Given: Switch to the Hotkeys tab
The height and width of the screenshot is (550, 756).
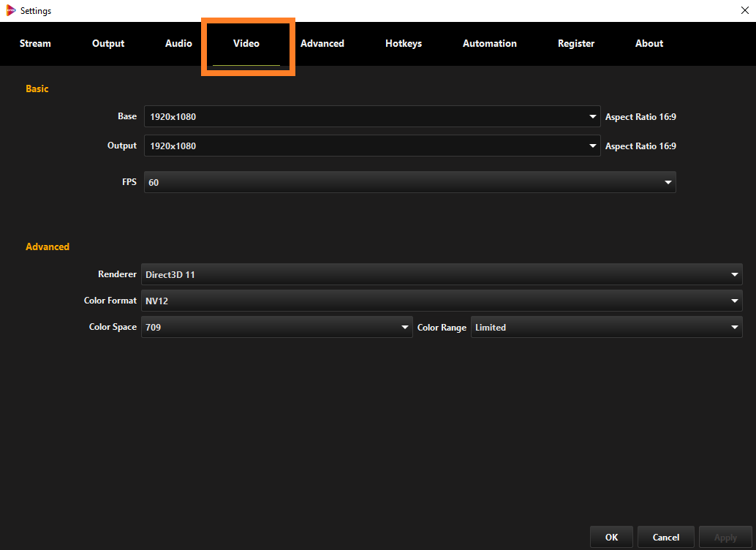Looking at the screenshot, I should pos(404,43).
